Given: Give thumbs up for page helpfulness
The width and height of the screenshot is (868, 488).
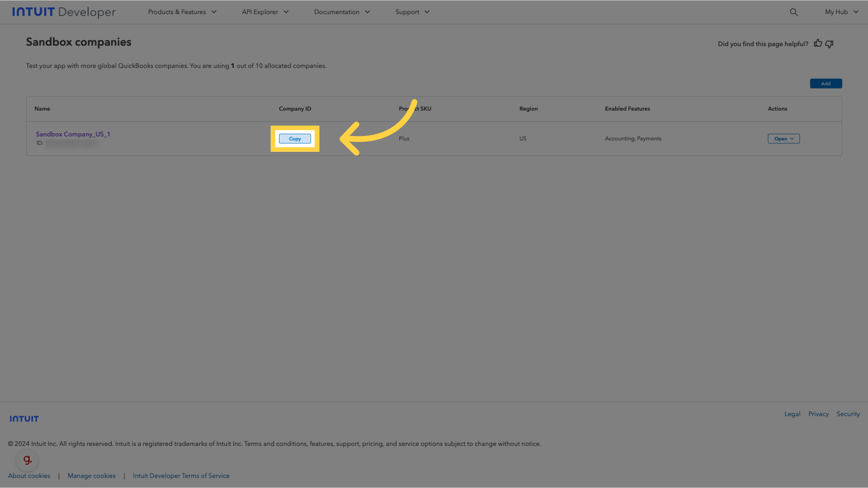Looking at the screenshot, I should [818, 43].
